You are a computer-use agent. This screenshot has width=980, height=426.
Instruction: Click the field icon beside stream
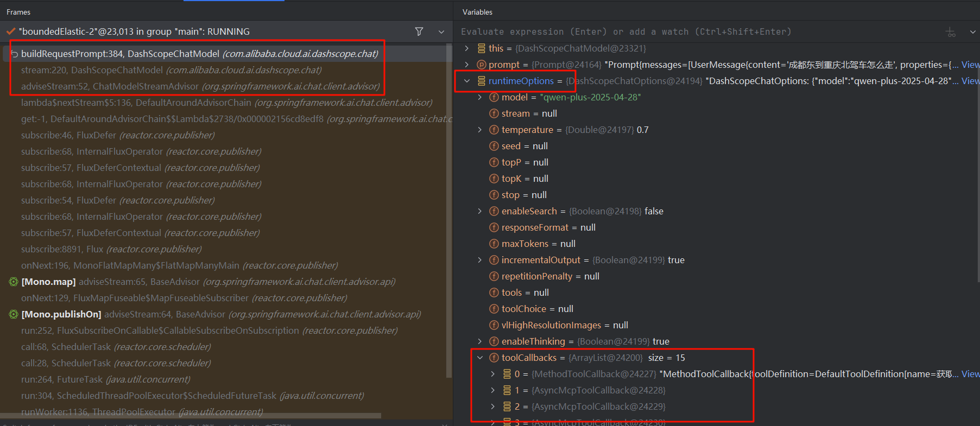pyautogui.click(x=494, y=113)
